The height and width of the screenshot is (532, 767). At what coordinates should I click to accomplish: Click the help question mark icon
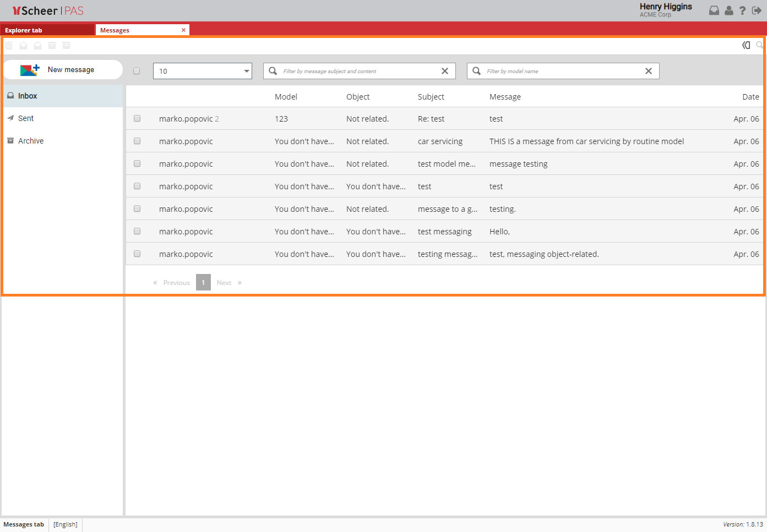click(742, 10)
